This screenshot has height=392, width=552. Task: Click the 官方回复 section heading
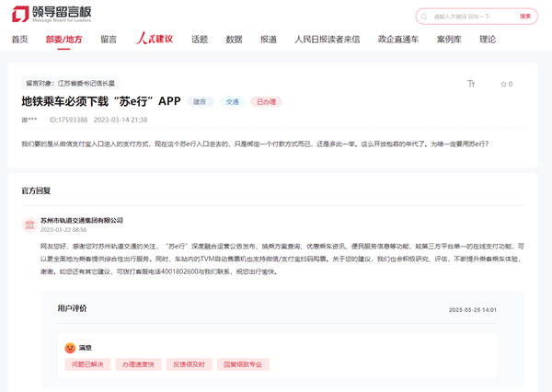pos(36,190)
